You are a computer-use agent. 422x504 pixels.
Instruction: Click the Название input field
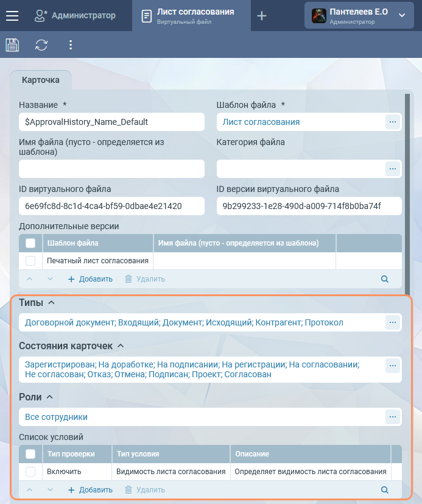111,122
